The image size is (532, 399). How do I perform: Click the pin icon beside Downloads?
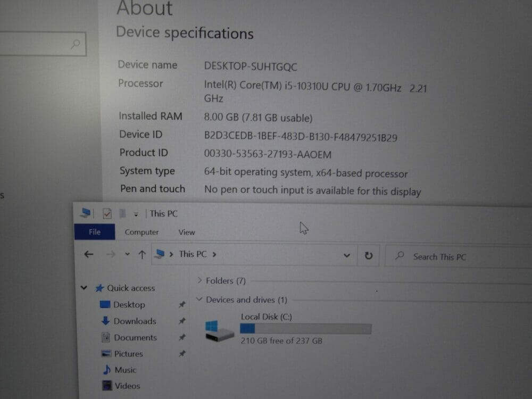(182, 321)
